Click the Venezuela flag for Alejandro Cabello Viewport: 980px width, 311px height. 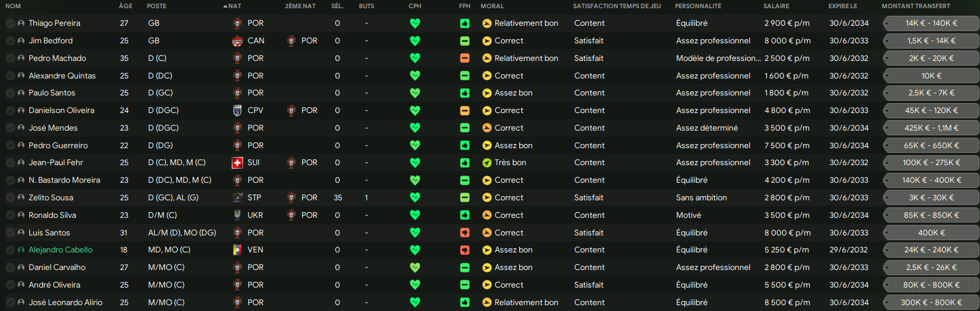[237, 250]
